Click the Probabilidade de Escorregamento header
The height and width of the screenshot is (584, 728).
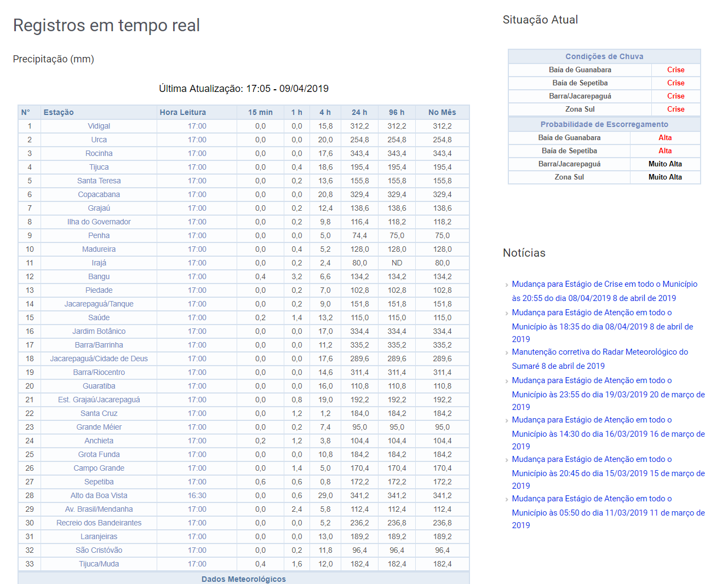[604, 124]
